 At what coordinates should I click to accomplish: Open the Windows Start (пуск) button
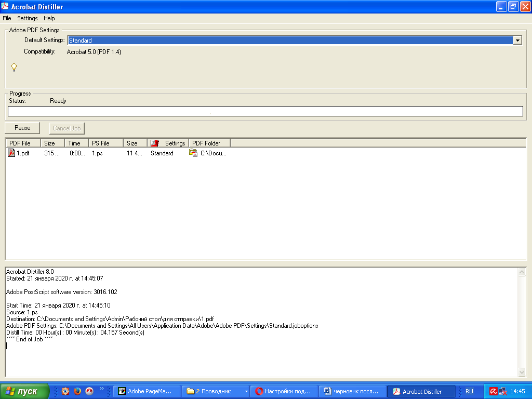[24, 391]
